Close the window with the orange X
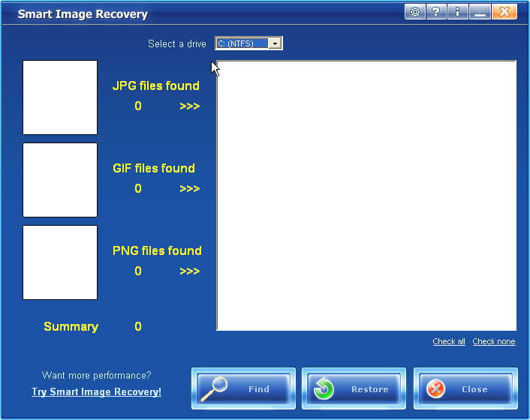The width and height of the screenshot is (530, 420). point(504,12)
